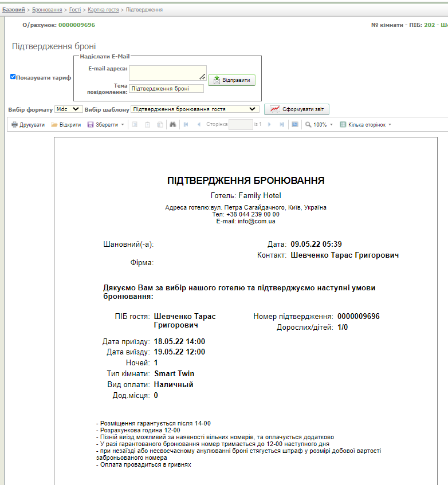448x485 pixels.
Task: Expand the 'Кілька сторінок' view menu
Action: pos(366,124)
